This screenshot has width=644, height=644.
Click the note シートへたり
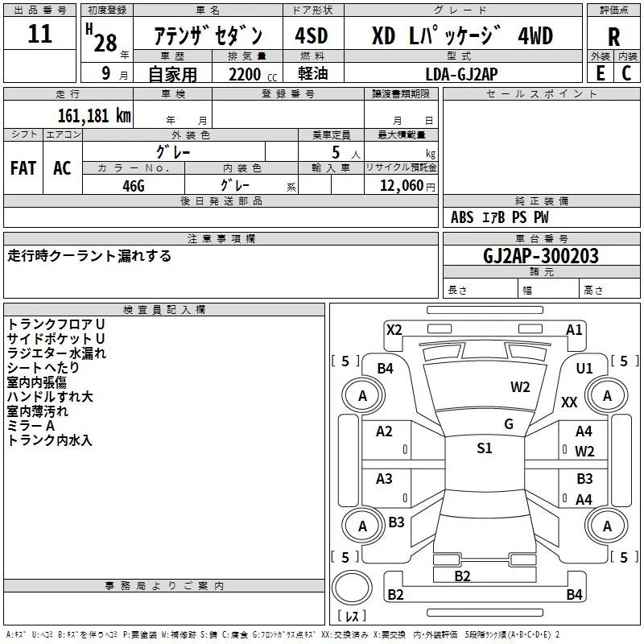[43, 368]
